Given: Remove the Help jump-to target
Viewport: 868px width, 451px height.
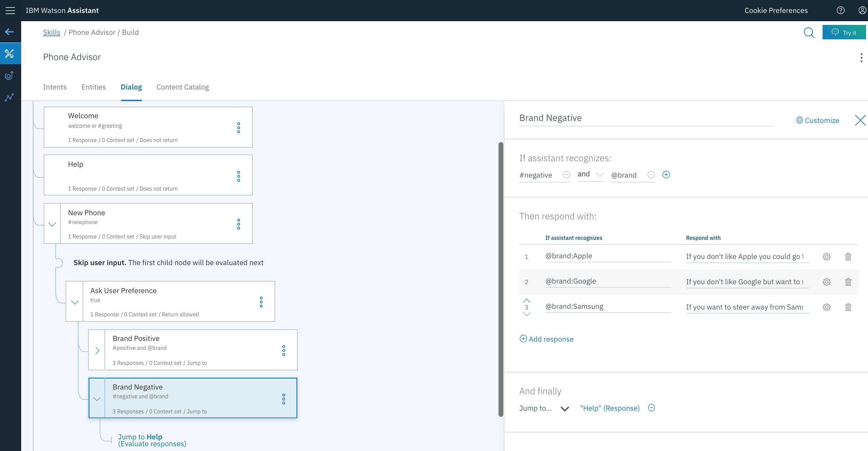Looking at the screenshot, I should point(652,408).
